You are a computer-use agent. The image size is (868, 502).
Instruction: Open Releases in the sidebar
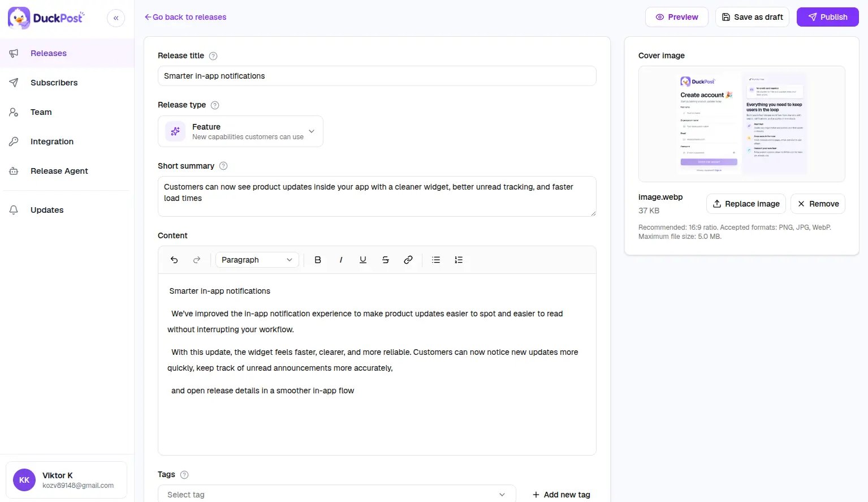tap(67, 53)
